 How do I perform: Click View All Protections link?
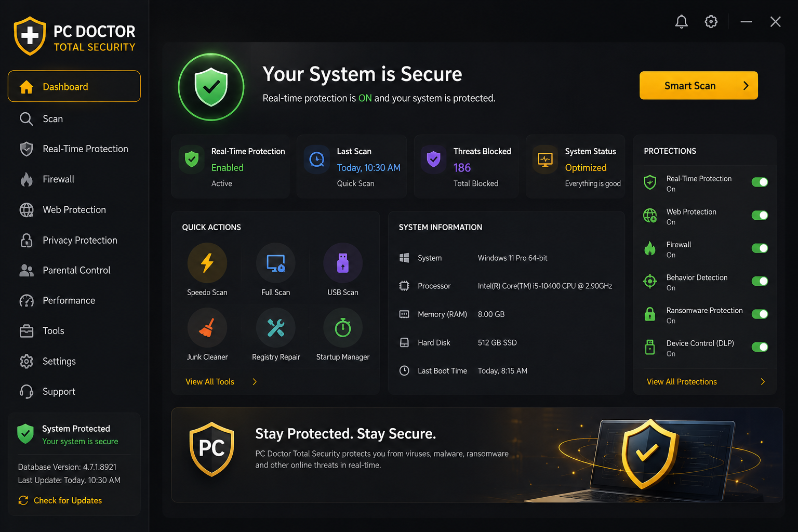tap(682, 382)
